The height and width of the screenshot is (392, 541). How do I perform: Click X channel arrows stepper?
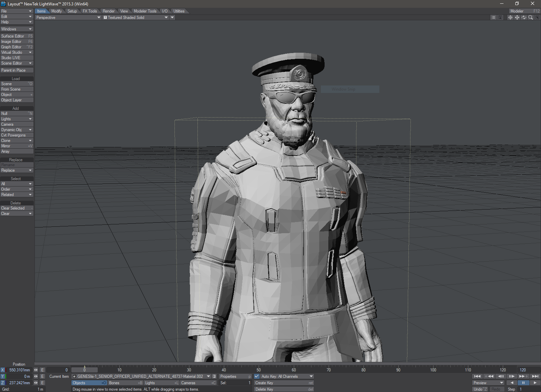[36, 370]
